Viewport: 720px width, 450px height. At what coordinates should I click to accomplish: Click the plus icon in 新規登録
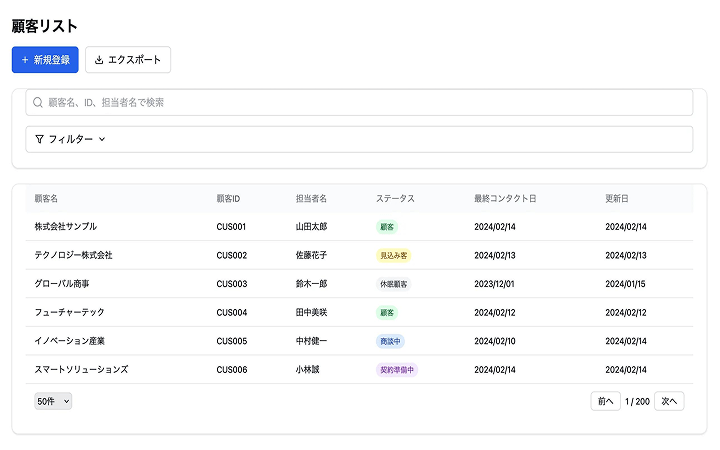[x=25, y=60]
